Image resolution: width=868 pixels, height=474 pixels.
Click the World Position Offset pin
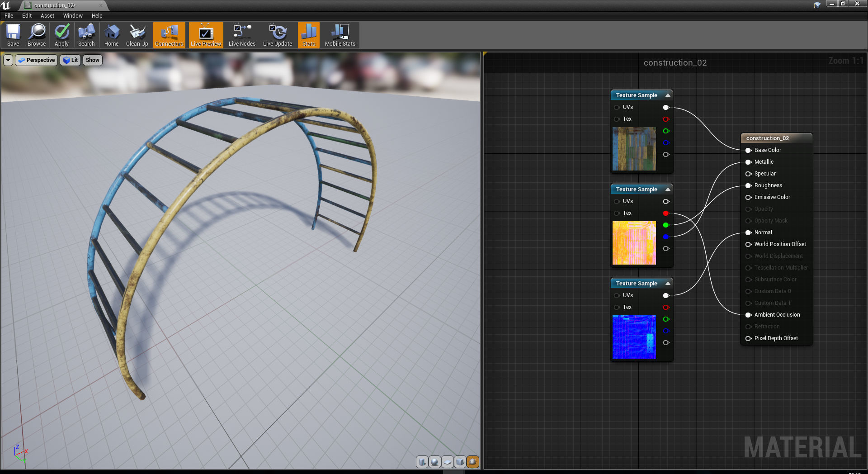click(x=749, y=244)
